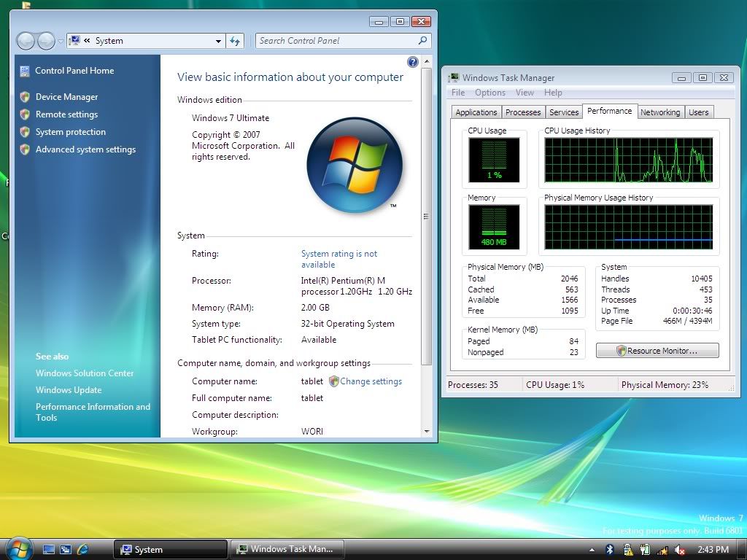
Task: Click the magnifier icon in Search Control Panel
Action: pos(422,41)
